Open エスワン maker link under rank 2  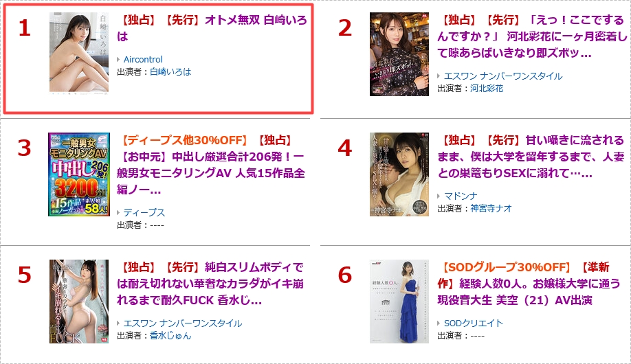pos(503,76)
